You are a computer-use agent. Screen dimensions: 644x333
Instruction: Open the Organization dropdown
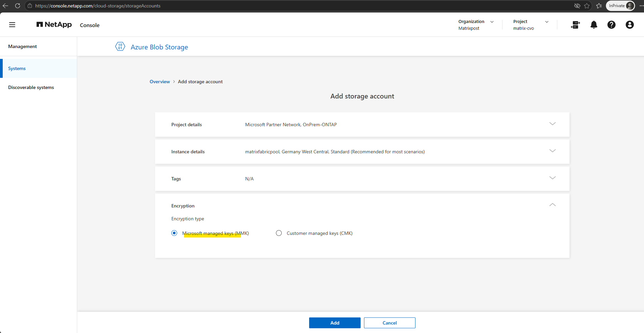(476, 25)
